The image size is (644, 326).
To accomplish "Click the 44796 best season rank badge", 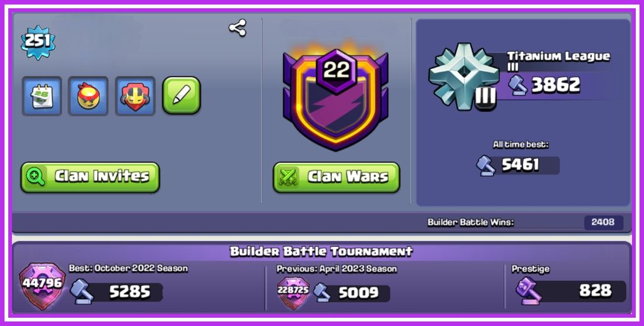I will pyautogui.click(x=43, y=286).
